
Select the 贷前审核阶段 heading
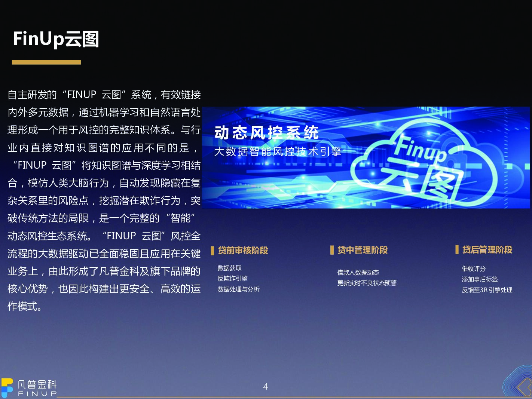[x=243, y=250]
